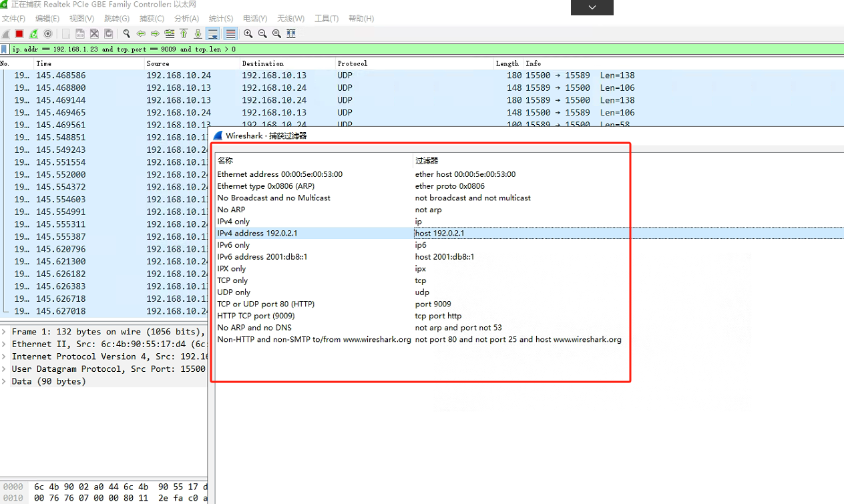Viewport: 844px width, 504px height.
Task: Click the open capture file icon
Action: [65, 33]
